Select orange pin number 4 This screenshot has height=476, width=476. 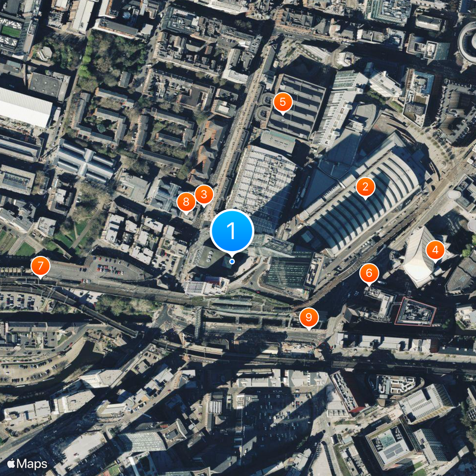(x=436, y=250)
